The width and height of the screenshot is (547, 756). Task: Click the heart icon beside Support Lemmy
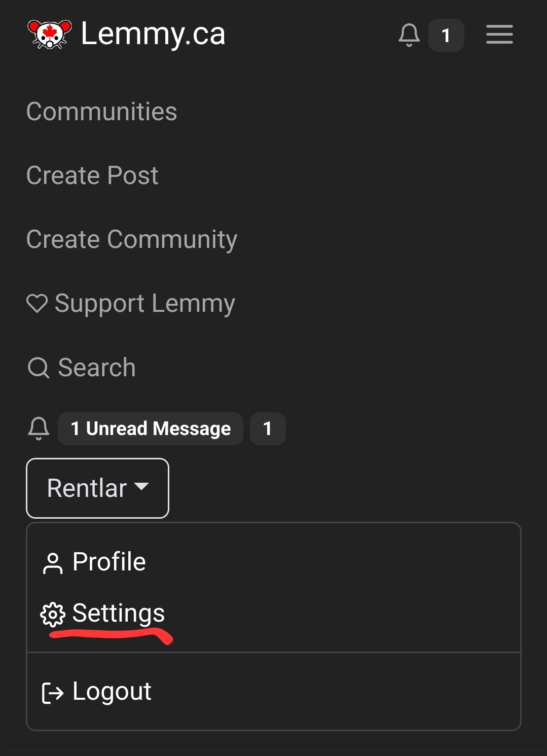(37, 303)
